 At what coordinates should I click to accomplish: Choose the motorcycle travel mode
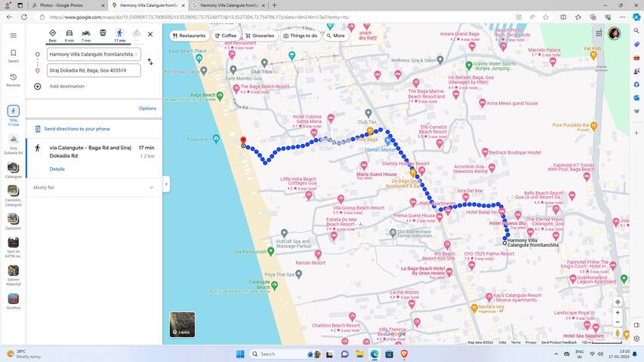pos(86,33)
